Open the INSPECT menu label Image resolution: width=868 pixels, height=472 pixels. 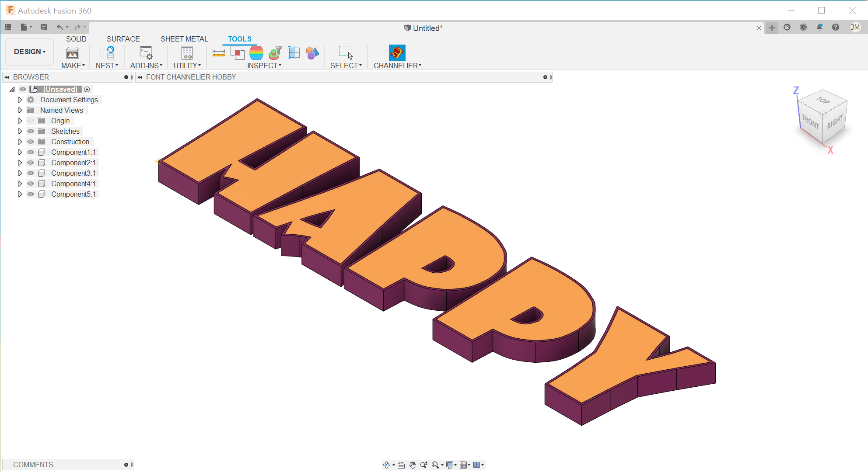tap(264, 66)
